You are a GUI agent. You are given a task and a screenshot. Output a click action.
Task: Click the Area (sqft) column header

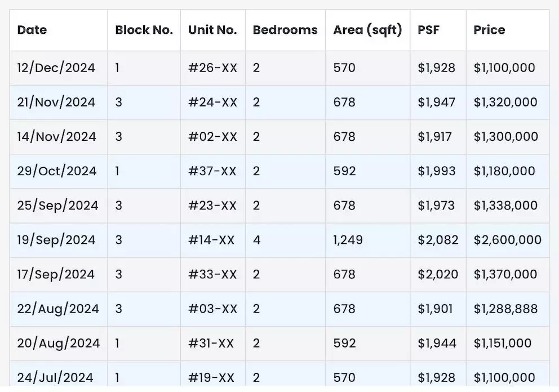367,30
